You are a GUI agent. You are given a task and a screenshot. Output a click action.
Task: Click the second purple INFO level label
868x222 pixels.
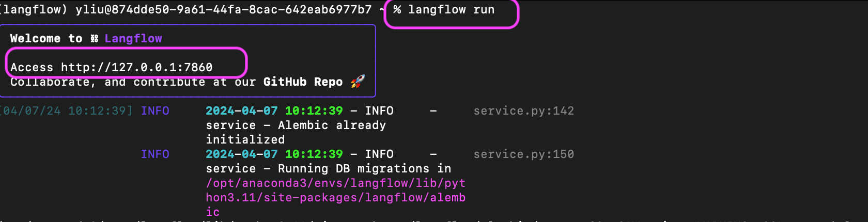(x=155, y=154)
